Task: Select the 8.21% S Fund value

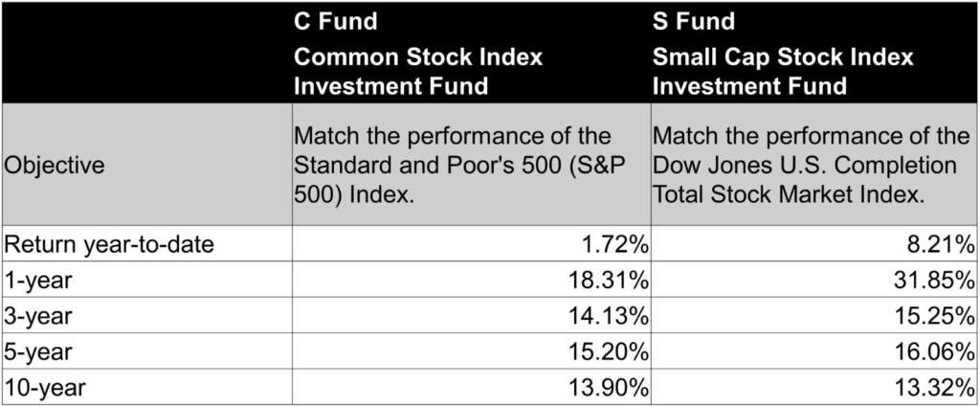Action: pos(813,244)
